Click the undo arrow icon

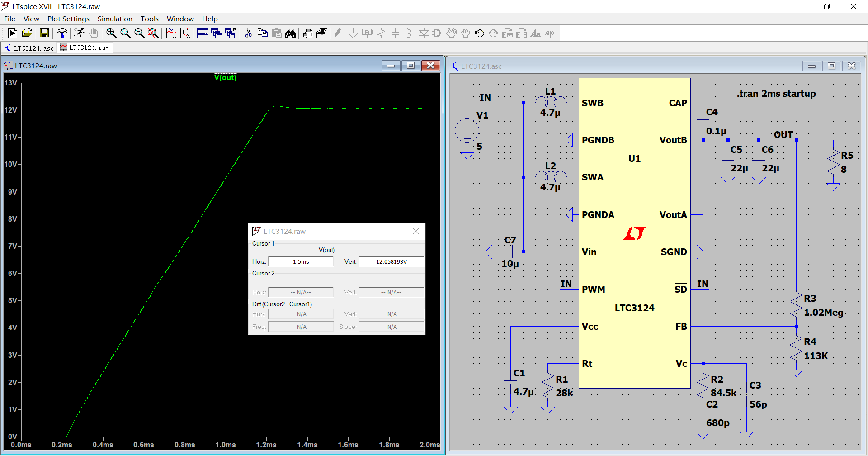point(480,33)
